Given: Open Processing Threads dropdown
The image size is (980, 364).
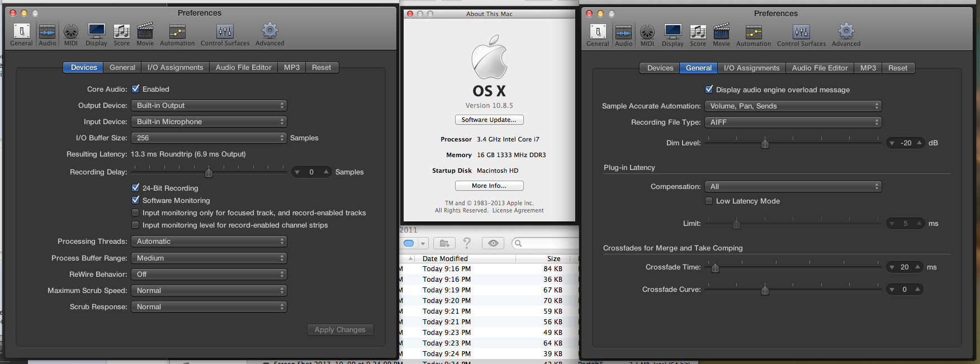Looking at the screenshot, I should tap(209, 241).
